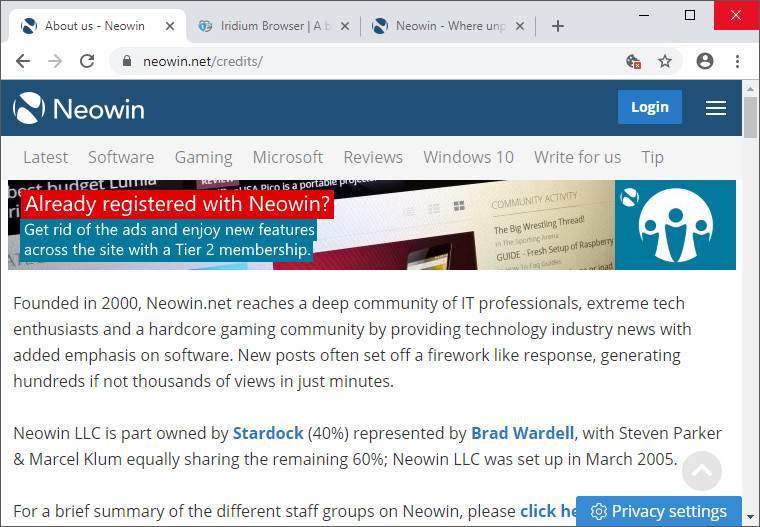Click the community people icon in banner

(x=676, y=225)
